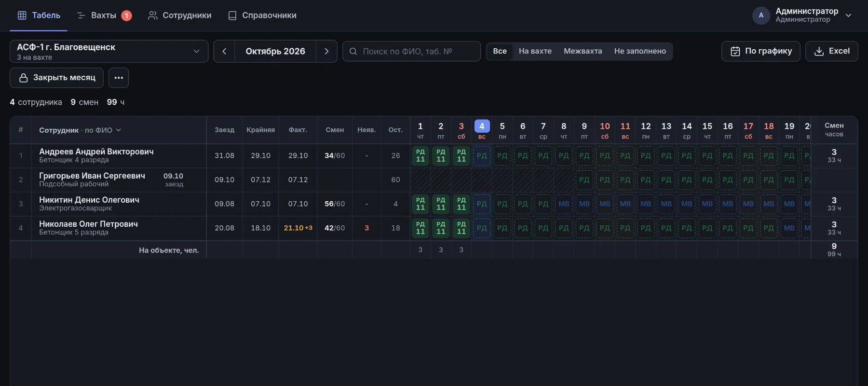The image size is (868, 386).
Task: Click Николаев's day 4 РД cell
Action: 482,228
